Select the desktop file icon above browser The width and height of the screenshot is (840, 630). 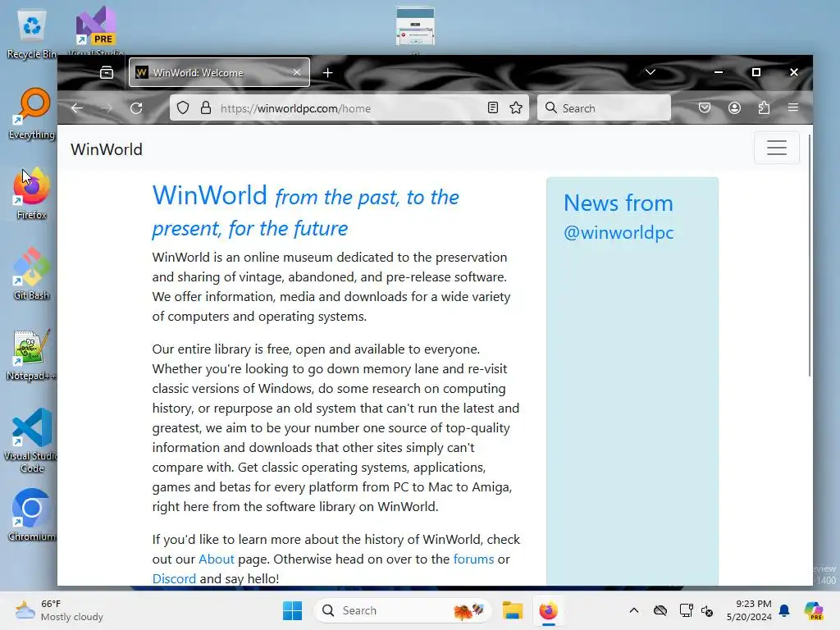[x=415, y=28]
